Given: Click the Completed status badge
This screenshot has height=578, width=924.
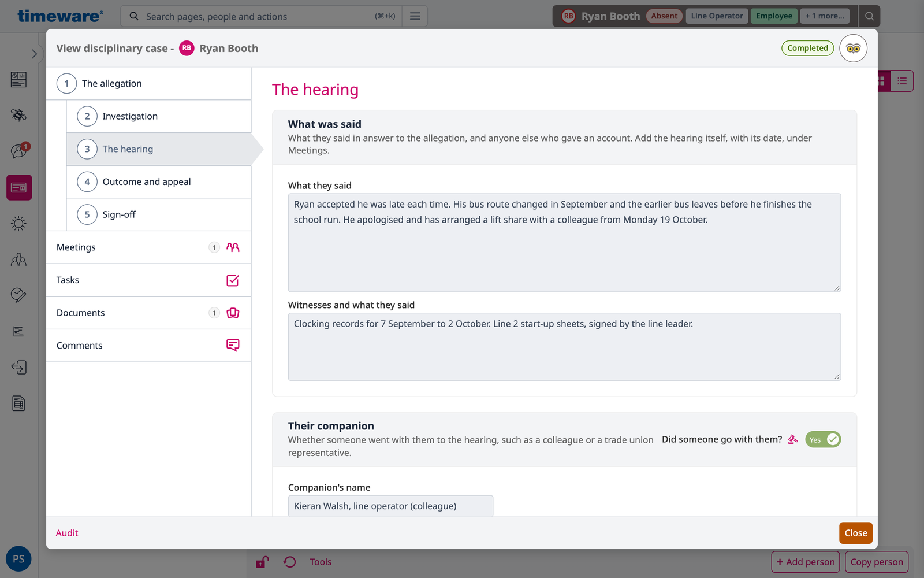Looking at the screenshot, I should point(807,48).
